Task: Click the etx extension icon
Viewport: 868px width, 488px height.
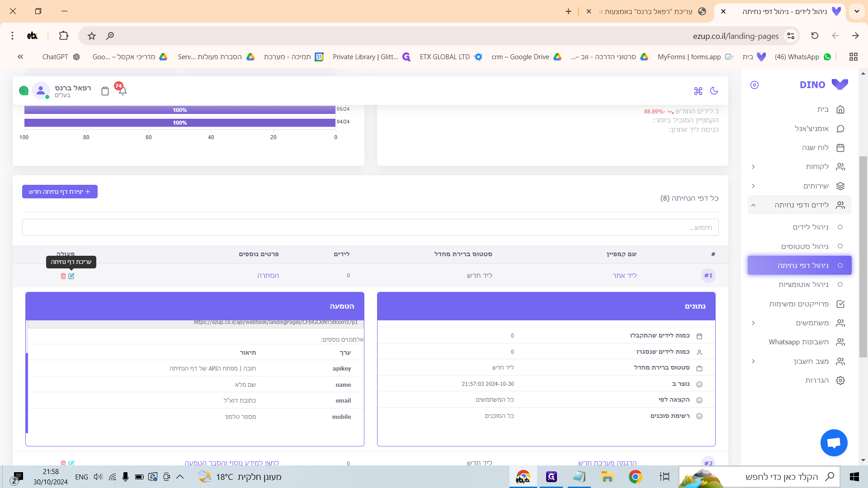Action: [x=33, y=36]
